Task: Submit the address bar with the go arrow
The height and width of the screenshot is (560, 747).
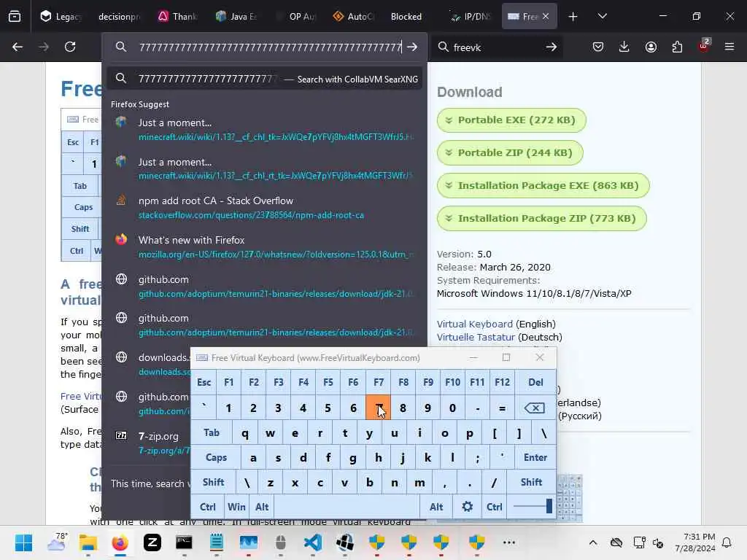Action: (413, 47)
